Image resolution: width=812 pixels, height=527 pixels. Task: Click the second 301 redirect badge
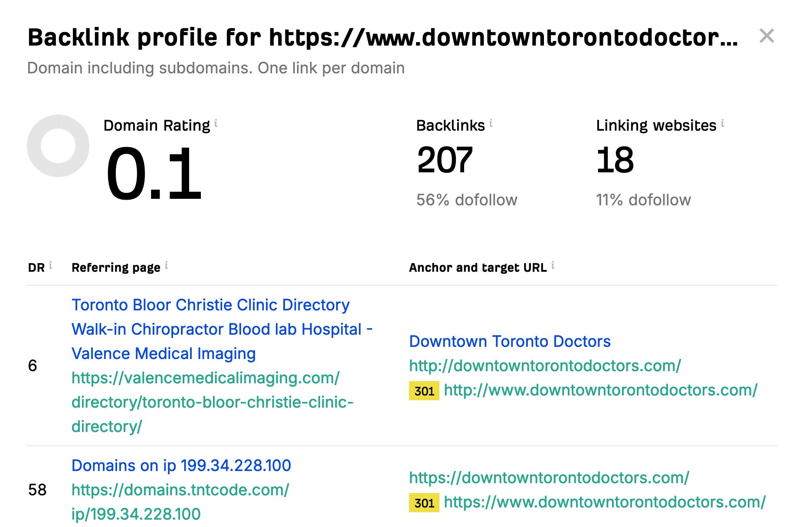click(x=424, y=503)
